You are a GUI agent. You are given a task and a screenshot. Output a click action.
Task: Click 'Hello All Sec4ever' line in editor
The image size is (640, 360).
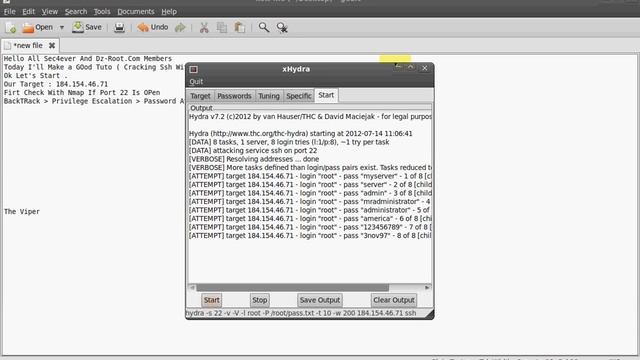[x=88, y=59]
